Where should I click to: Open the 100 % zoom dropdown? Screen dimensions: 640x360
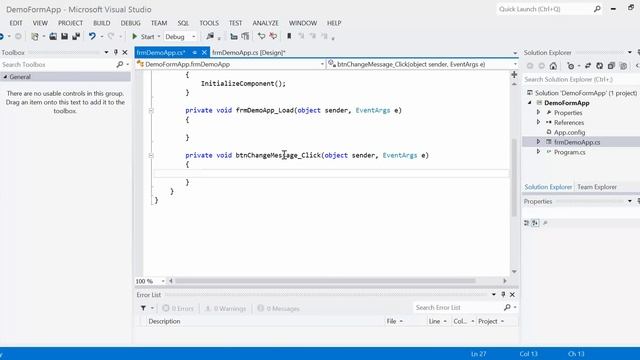(163, 281)
